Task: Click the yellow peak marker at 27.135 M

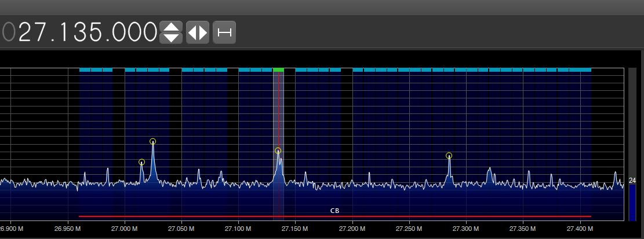Action: (x=278, y=150)
